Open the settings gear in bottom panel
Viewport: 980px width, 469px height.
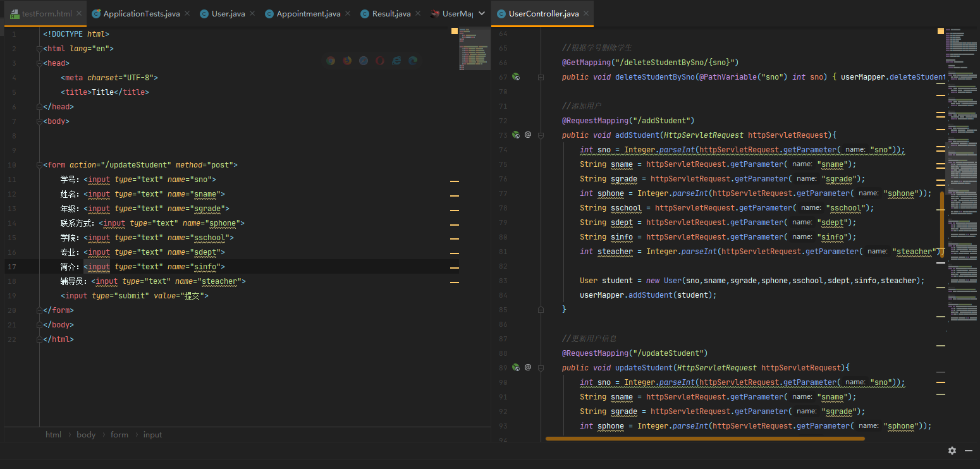tap(952, 451)
